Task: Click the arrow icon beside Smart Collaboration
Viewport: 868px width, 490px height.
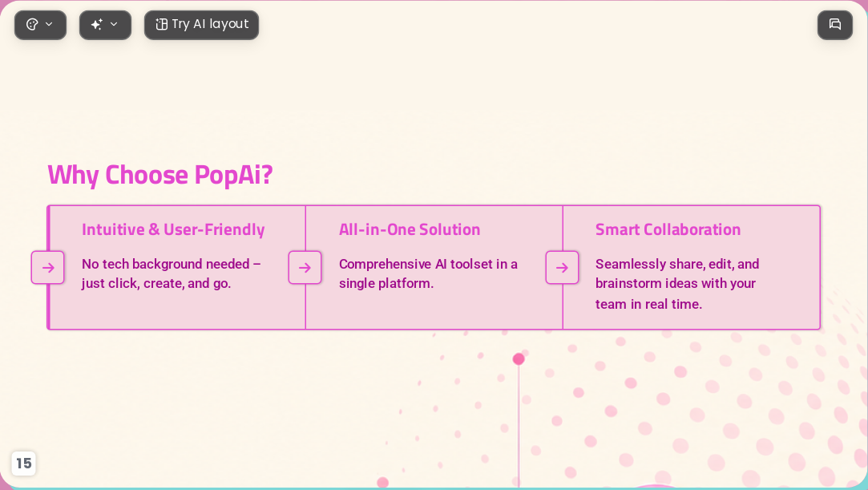Action: pyautogui.click(x=562, y=267)
